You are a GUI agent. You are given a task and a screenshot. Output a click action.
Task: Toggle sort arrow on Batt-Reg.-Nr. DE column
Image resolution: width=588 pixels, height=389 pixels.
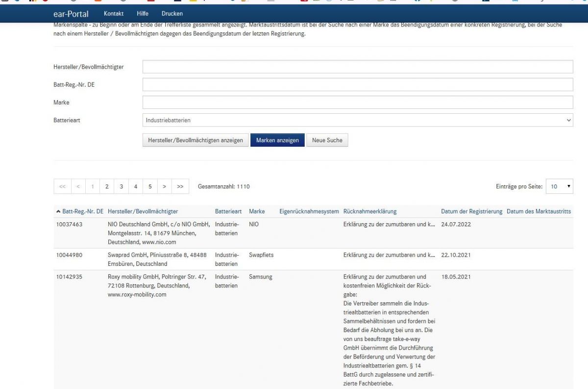click(59, 211)
